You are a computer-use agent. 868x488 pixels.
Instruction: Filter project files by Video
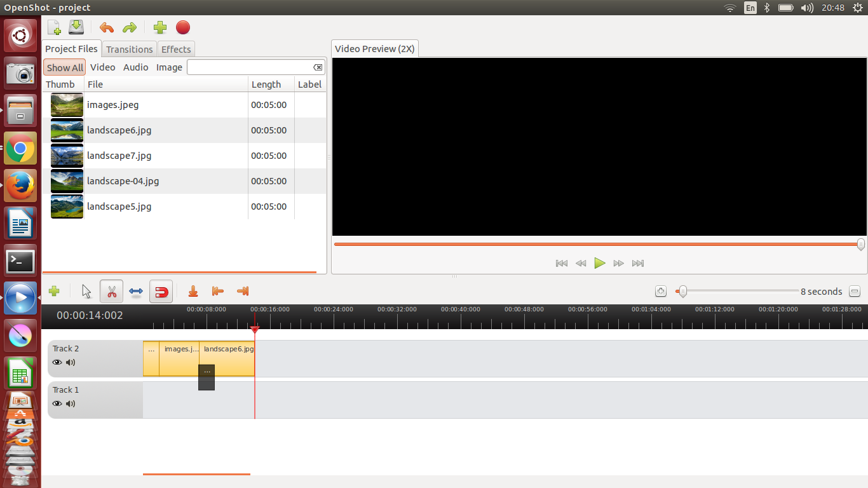pyautogui.click(x=103, y=67)
